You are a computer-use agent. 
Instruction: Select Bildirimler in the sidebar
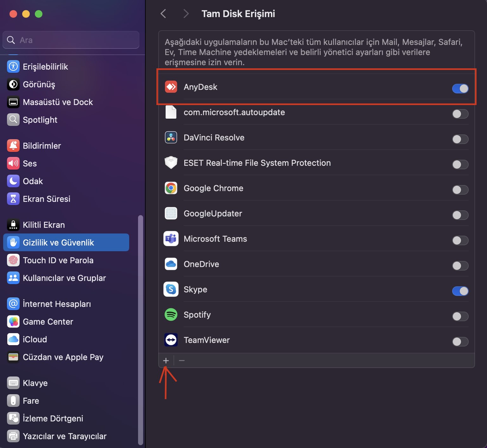click(x=42, y=146)
